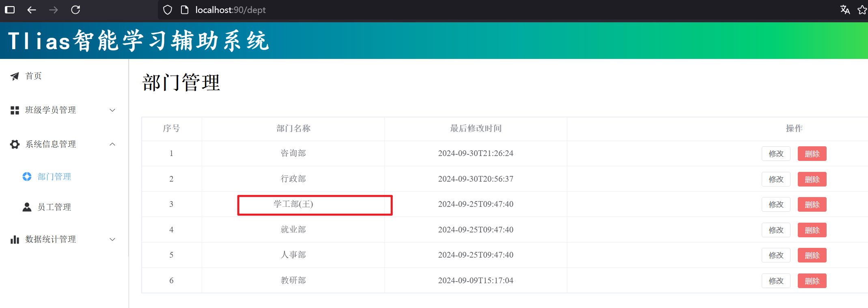Click 修改 for 咨询部 row
The width and height of the screenshot is (868, 308).
(775, 154)
